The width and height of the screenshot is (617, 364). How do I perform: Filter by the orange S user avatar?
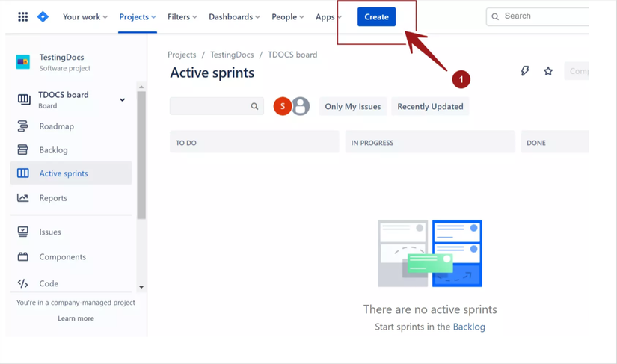pyautogui.click(x=283, y=106)
